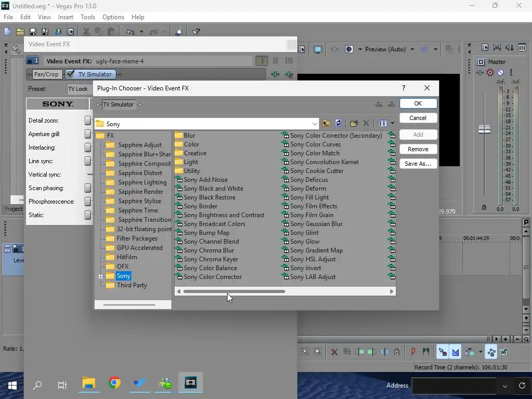This screenshot has height=399, width=532.
Task: Adjust the Master volume fader handle
Action: (484, 129)
